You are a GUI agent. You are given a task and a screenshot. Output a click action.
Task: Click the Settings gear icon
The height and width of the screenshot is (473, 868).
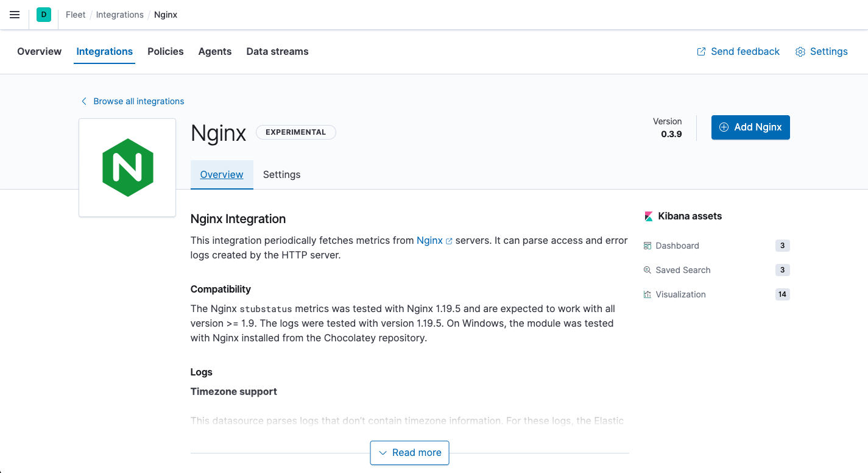tap(800, 52)
